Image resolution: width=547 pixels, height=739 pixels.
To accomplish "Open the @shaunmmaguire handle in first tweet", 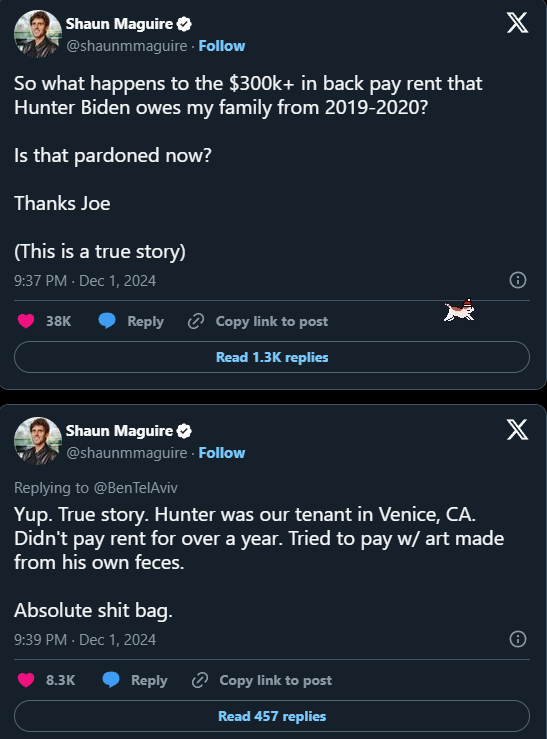I will 127,46.
